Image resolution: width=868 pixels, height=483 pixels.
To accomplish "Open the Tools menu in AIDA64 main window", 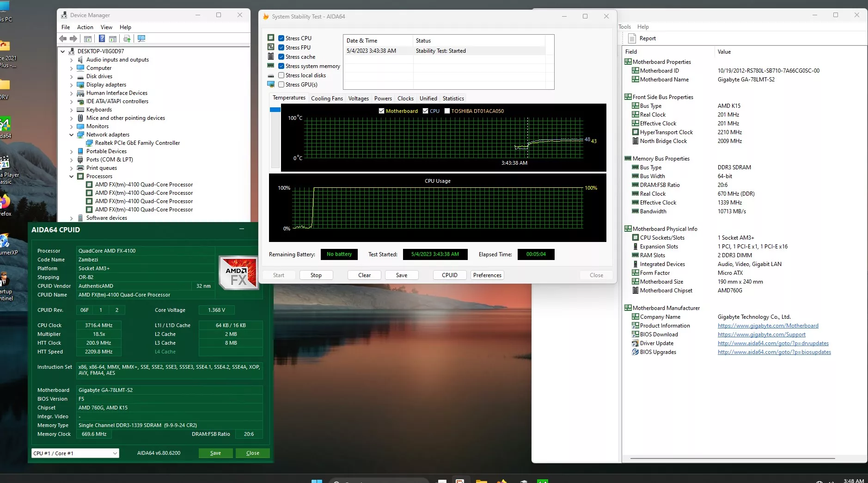I will point(624,27).
